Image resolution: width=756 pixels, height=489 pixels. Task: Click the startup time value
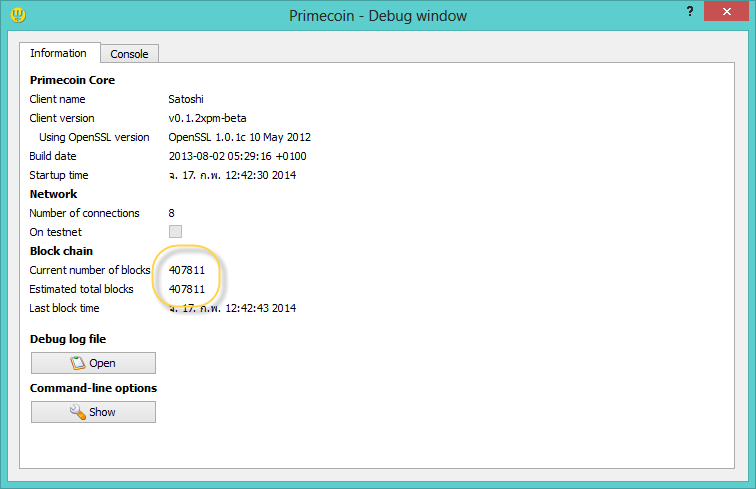pyautogui.click(x=232, y=175)
